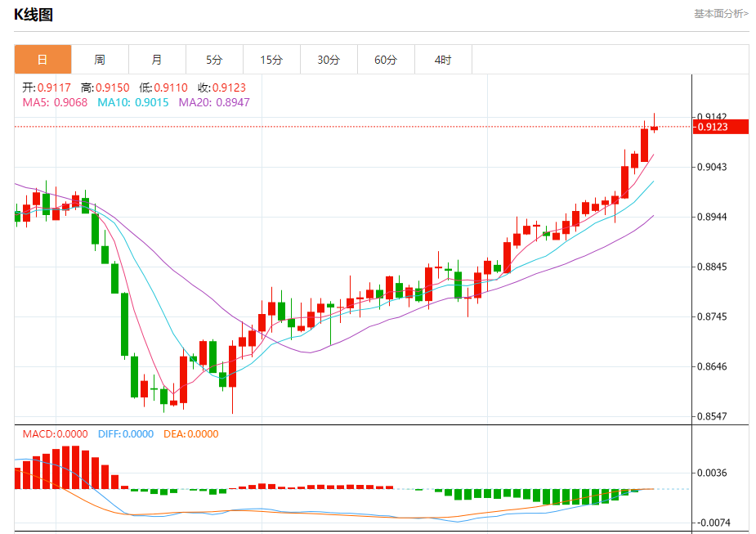Click the 0.8944 price axis label
Viewport: 756px width, 534px height.
tap(712, 217)
